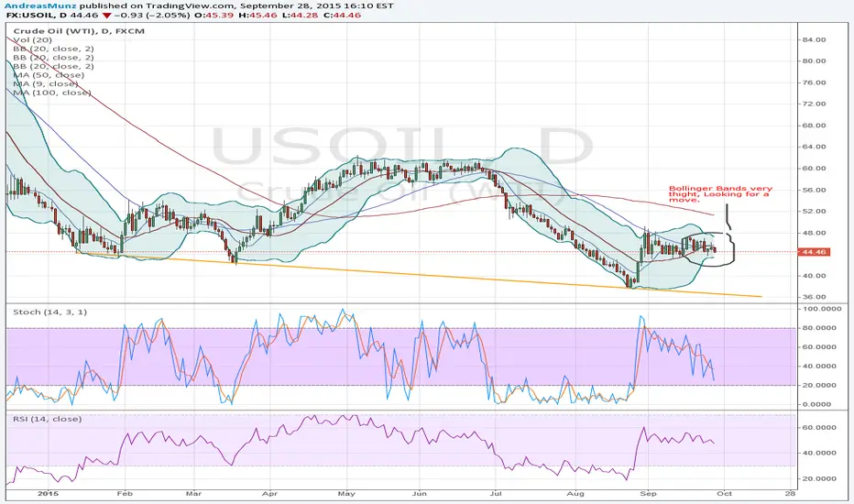
Task: Click the Mar time axis label
Action: tap(194, 494)
